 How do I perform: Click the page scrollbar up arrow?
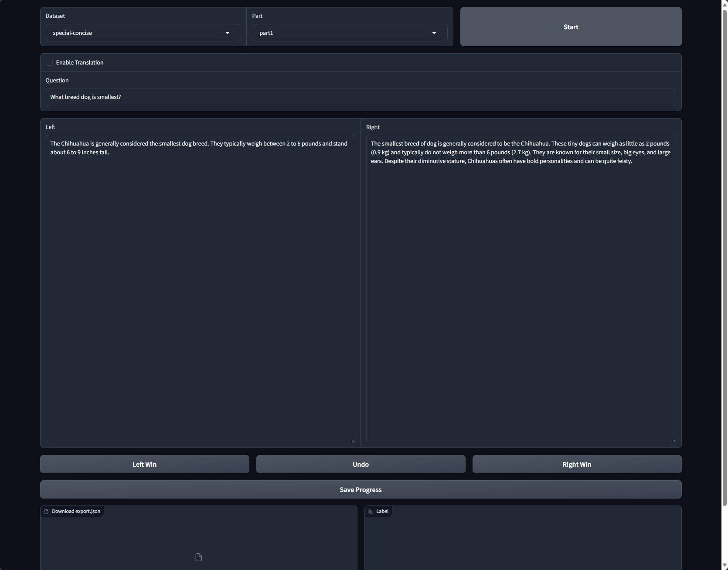tap(725, 4)
